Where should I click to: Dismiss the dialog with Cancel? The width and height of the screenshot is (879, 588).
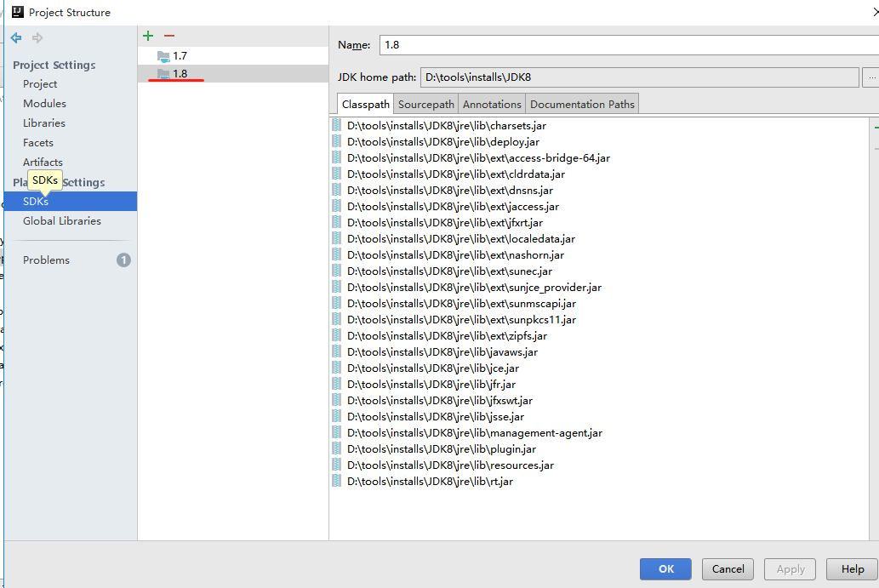pos(728,568)
